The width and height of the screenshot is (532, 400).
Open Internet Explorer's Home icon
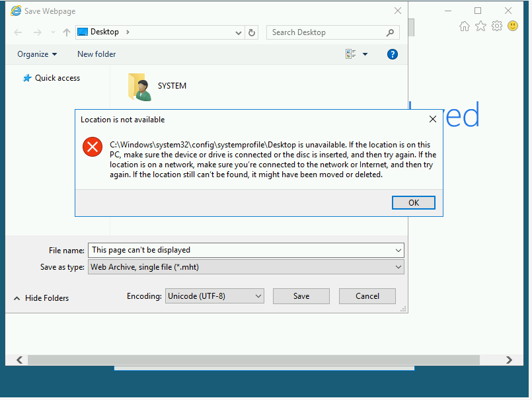pyautogui.click(x=465, y=26)
